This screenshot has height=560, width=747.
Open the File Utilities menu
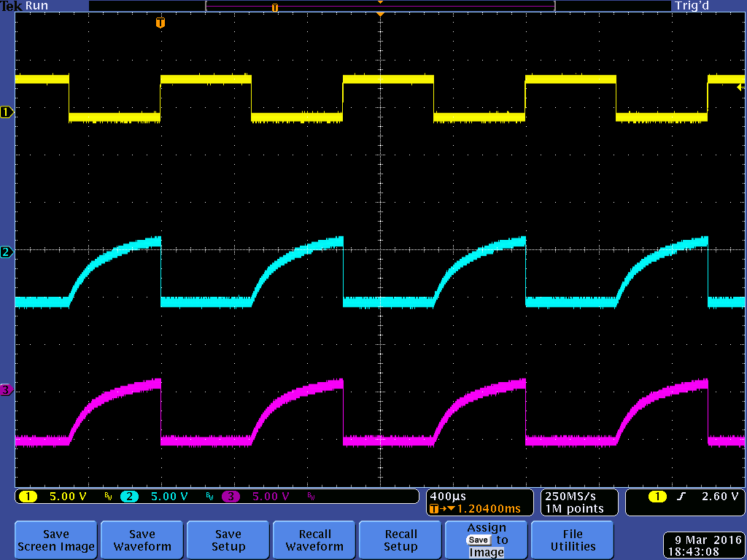(572, 540)
